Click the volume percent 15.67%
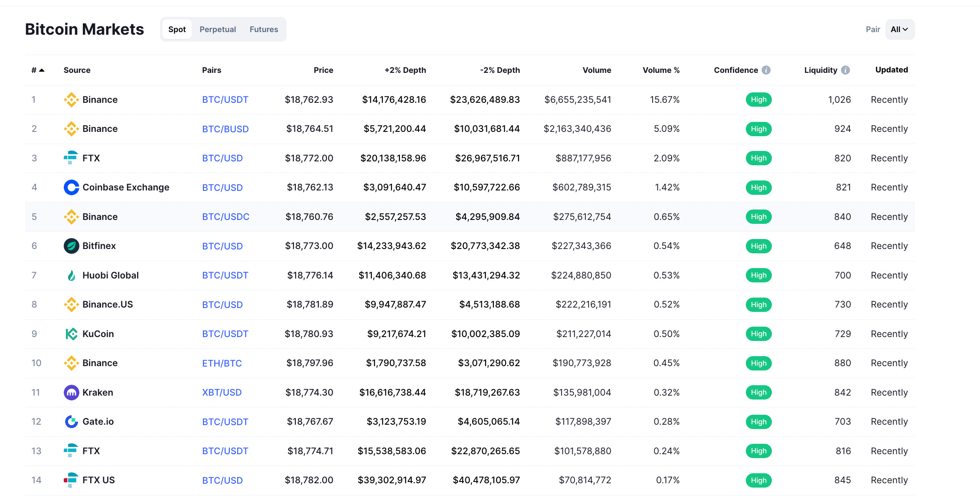Screen dimensions: 980x498 point(665,100)
